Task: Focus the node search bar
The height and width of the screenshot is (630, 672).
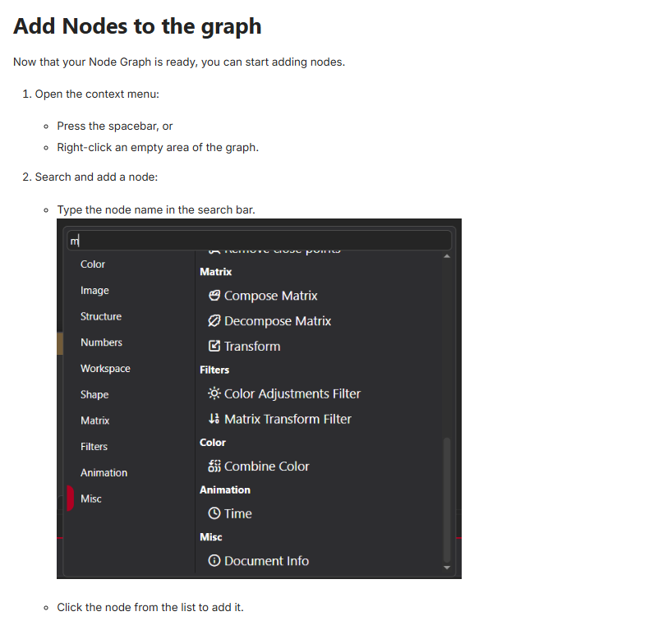Action: [259, 241]
